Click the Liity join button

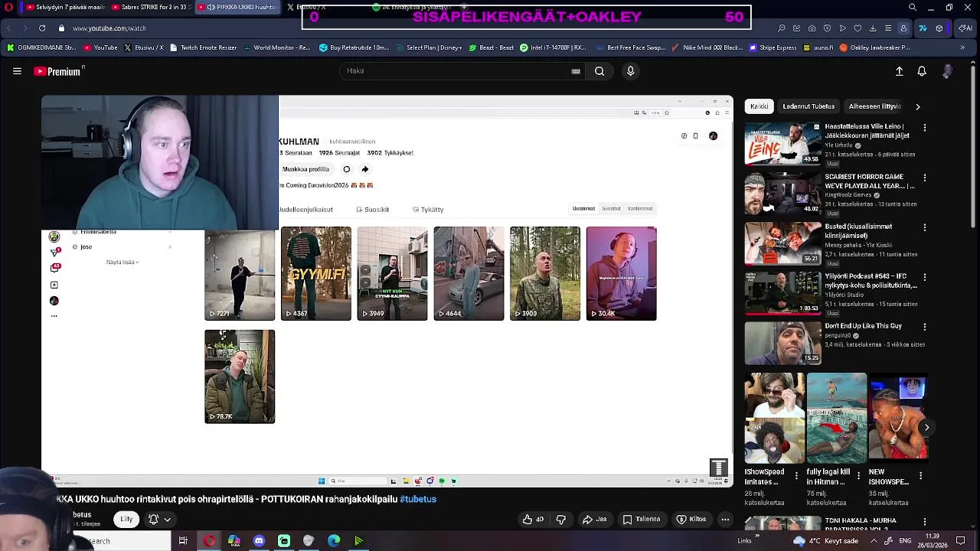(126, 519)
